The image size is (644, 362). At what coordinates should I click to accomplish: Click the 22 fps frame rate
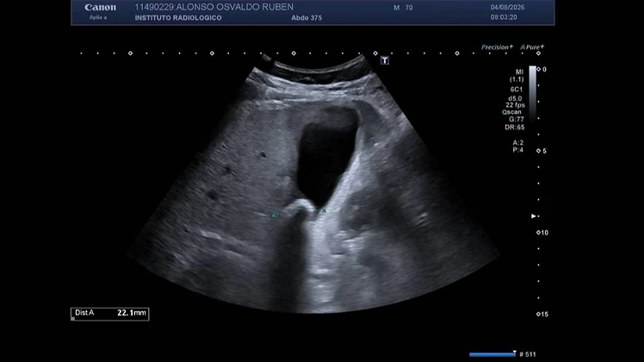pyautogui.click(x=515, y=105)
